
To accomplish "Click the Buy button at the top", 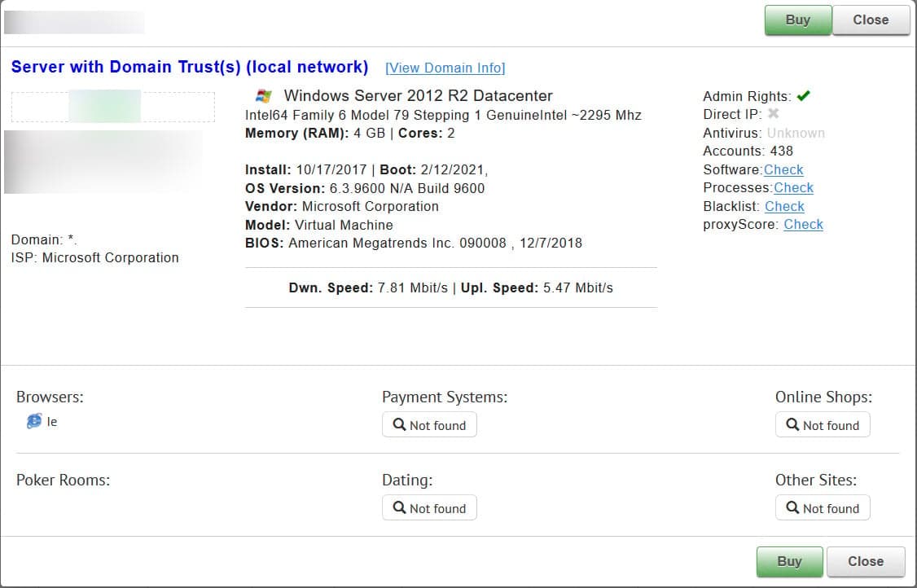I will click(x=797, y=20).
